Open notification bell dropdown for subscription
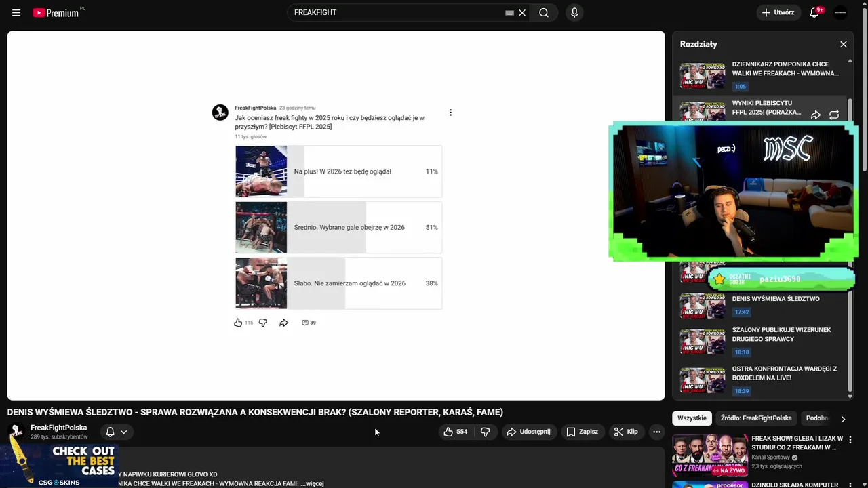This screenshot has width=868, height=488. 116,432
